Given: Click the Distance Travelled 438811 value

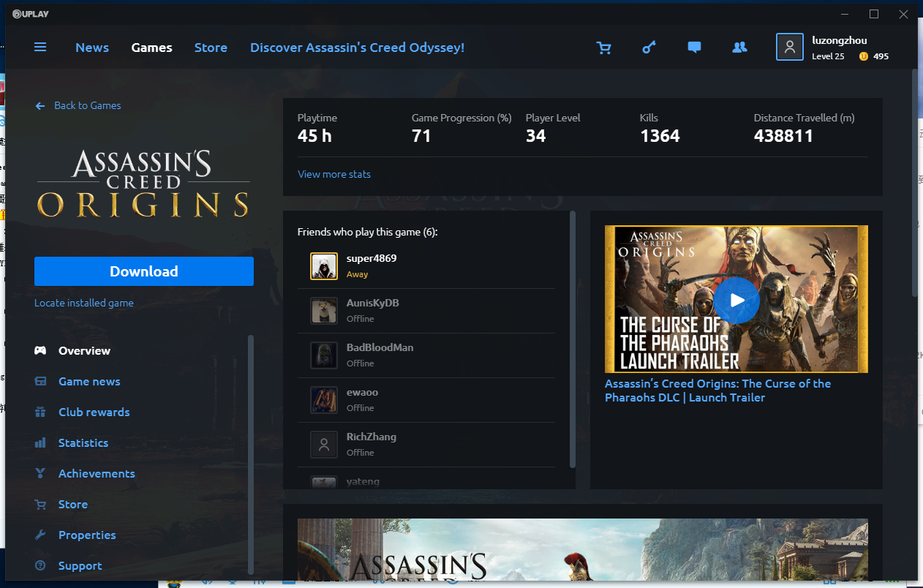Looking at the screenshot, I should pos(783,136).
